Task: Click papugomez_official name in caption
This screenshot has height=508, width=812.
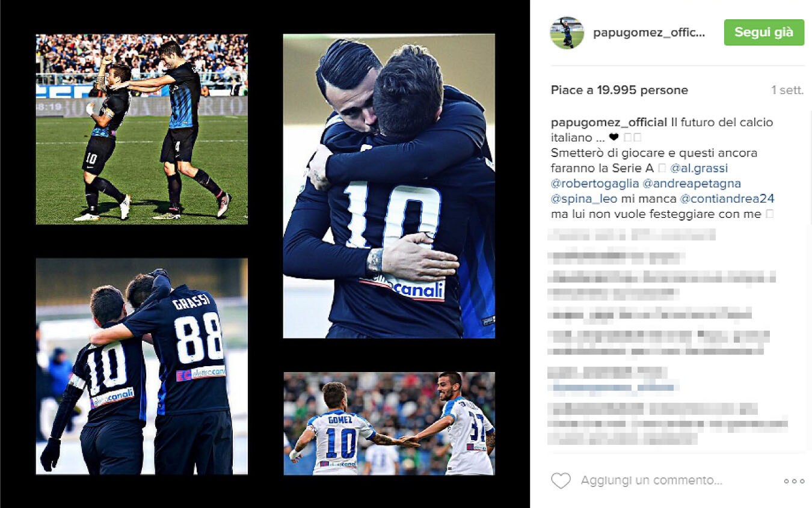Action: (x=609, y=122)
